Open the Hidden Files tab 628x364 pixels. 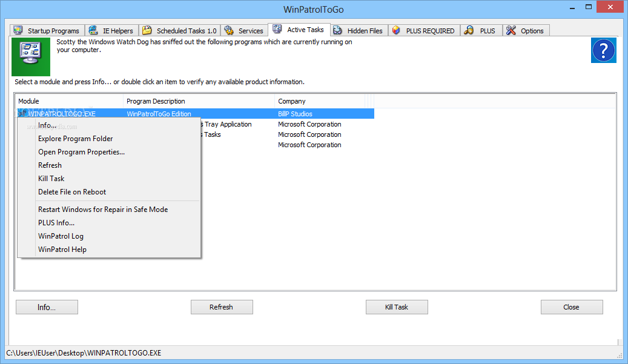point(359,31)
